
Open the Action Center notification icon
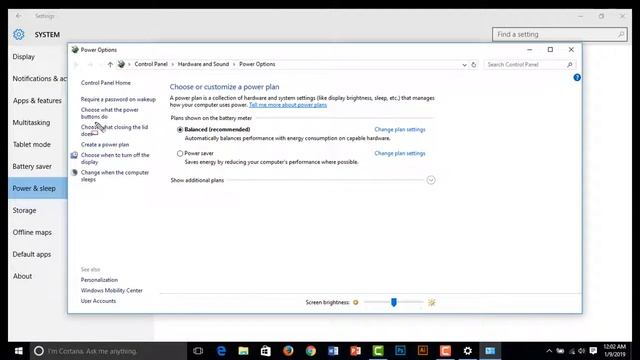(593, 351)
